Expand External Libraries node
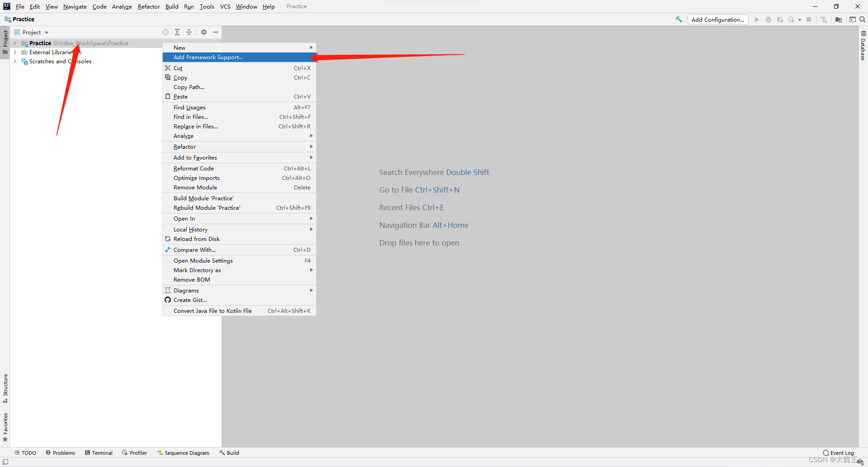The width and height of the screenshot is (868, 467). tap(15, 52)
